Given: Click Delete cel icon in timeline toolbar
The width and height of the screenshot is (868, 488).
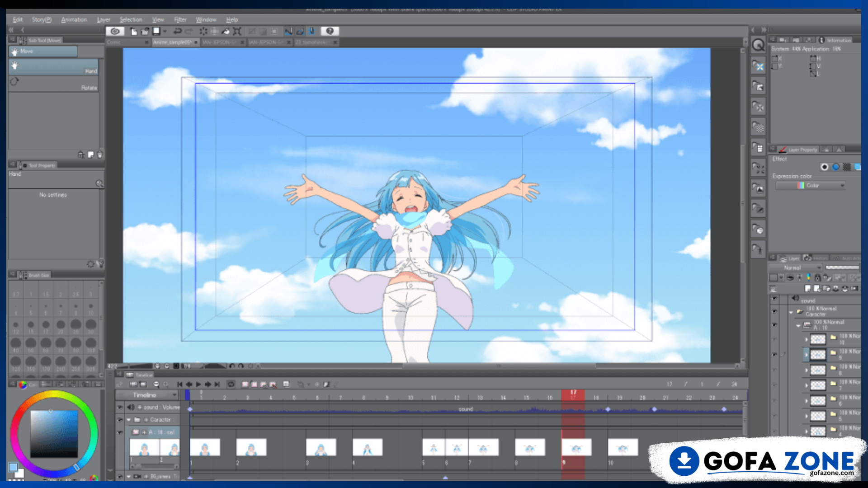Looking at the screenshot, I should pos(273,385).
